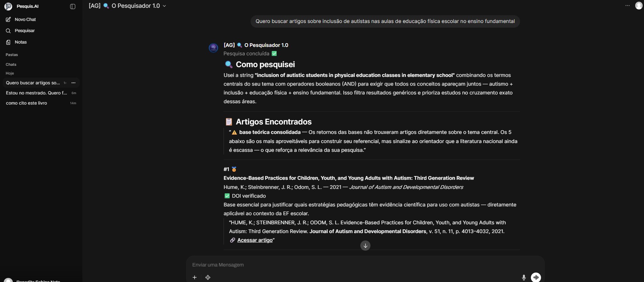The height and width of the screenshot is (282, 644).
Task: Open the integrations tools icon
Action: pos(208,277)
